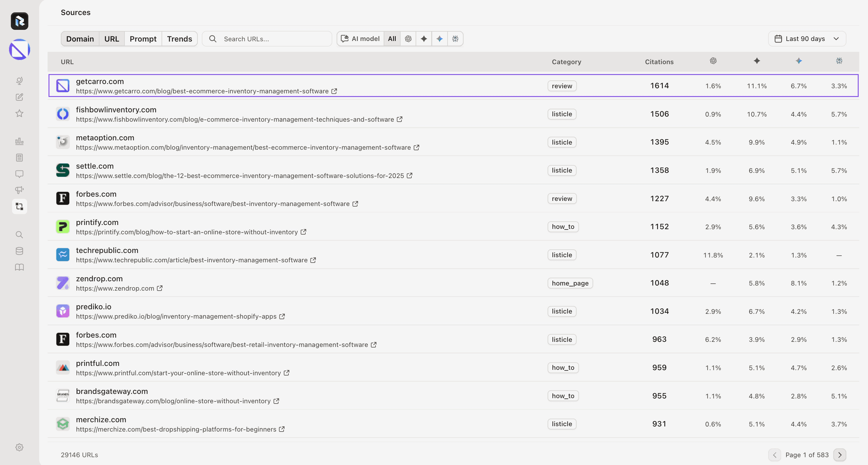Screen dimensions: 868x465
Task: Open the book docs icon in sidebar
Action: click(20, 267)
